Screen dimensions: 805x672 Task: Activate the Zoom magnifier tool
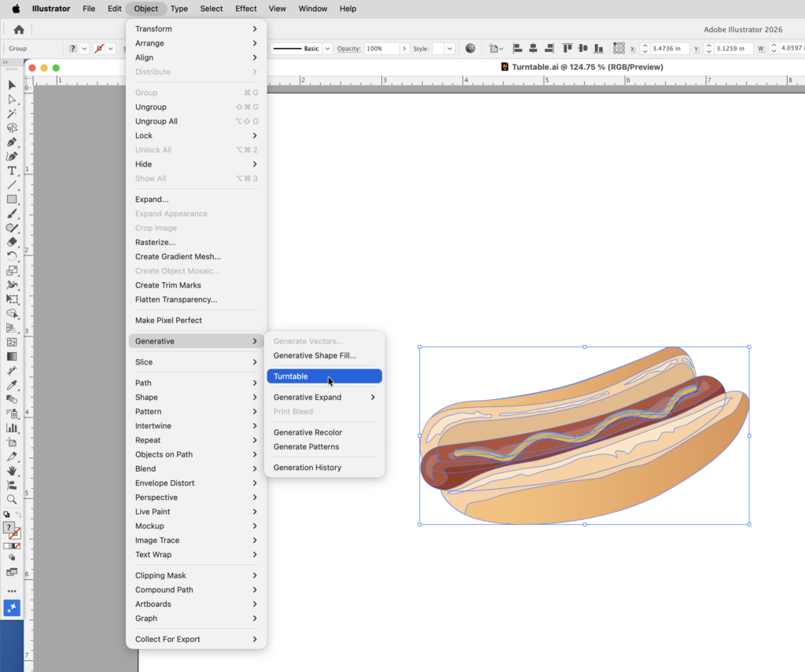tap(12, 499)
